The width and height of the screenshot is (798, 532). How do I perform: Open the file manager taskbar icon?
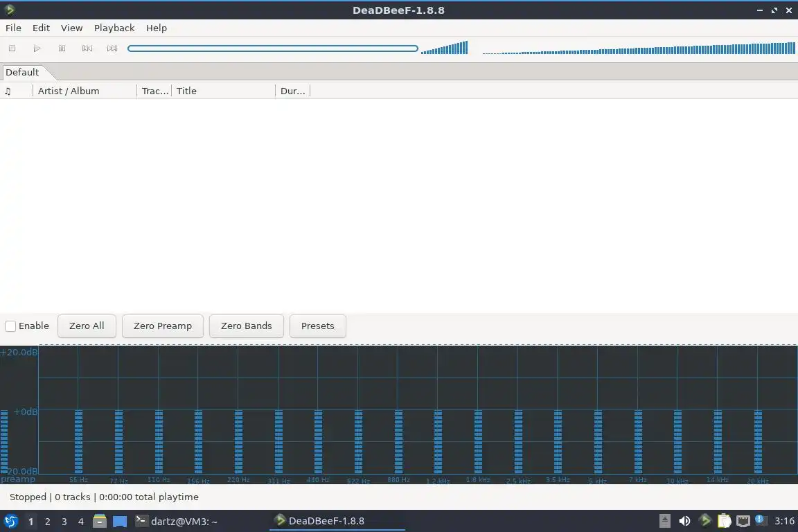tap(100, 522)
